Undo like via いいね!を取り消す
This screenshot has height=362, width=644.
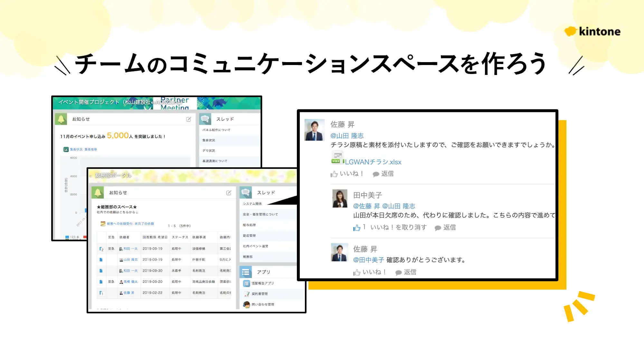click(x=398, y=227)
